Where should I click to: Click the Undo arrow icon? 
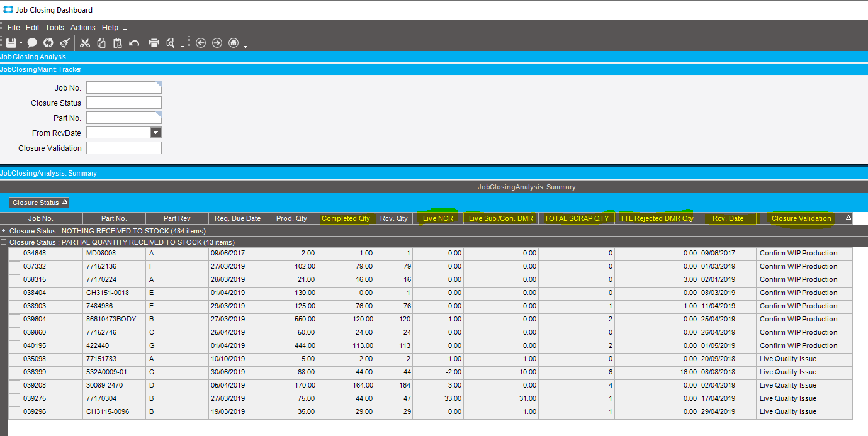click(x=133, y=43)
